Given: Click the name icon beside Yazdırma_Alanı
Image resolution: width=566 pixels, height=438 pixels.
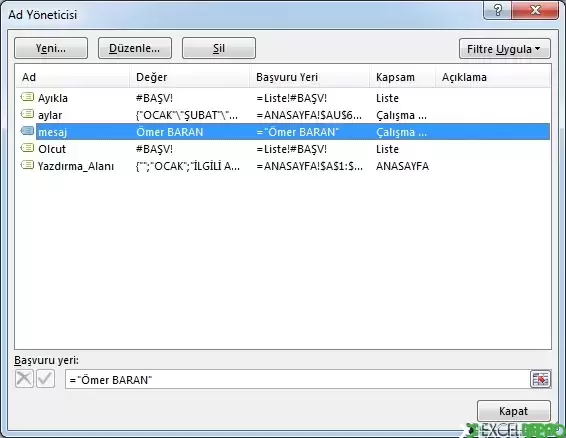Looking at the screenshot, I should pos(27,165).
